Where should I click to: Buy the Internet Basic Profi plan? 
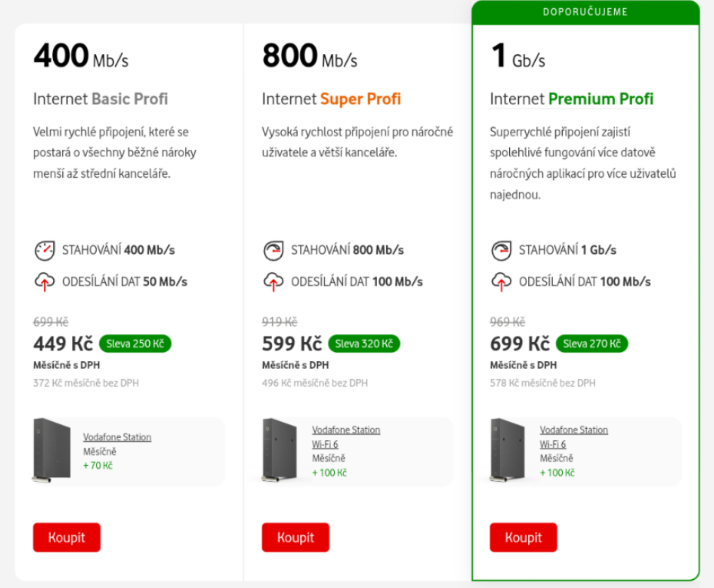67,537
